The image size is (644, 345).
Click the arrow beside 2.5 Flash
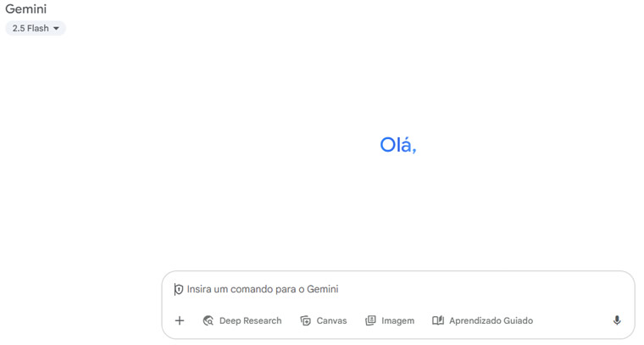pos(57,28)
